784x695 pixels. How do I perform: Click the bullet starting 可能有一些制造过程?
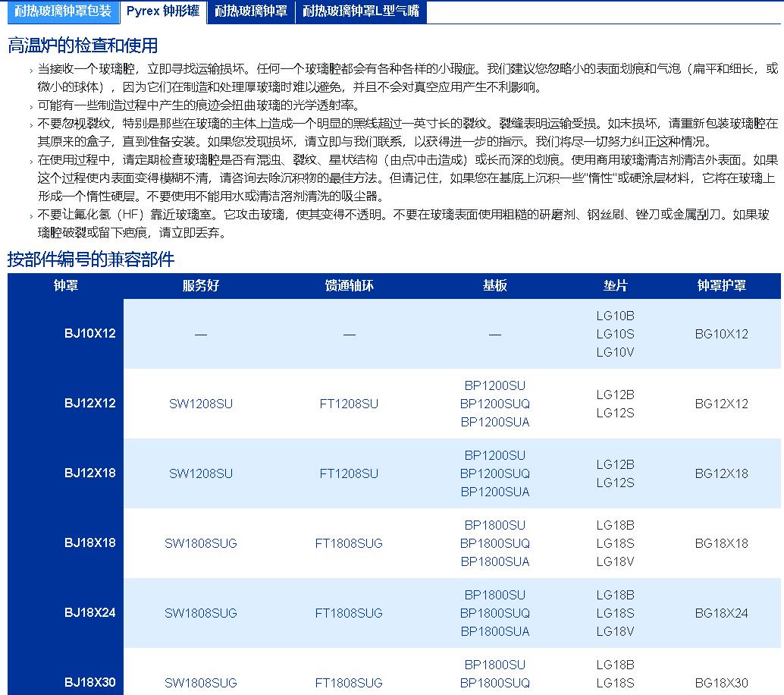[199, 105]
